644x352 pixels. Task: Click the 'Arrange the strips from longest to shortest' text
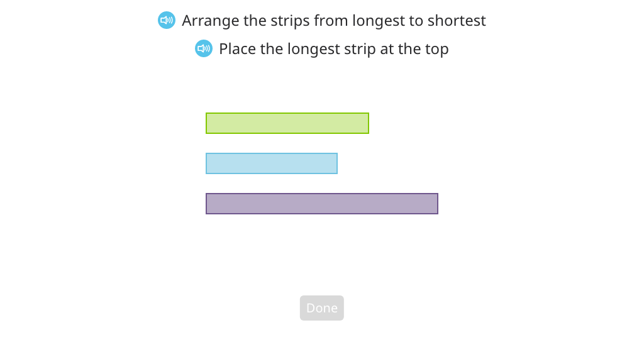[334, 21]
